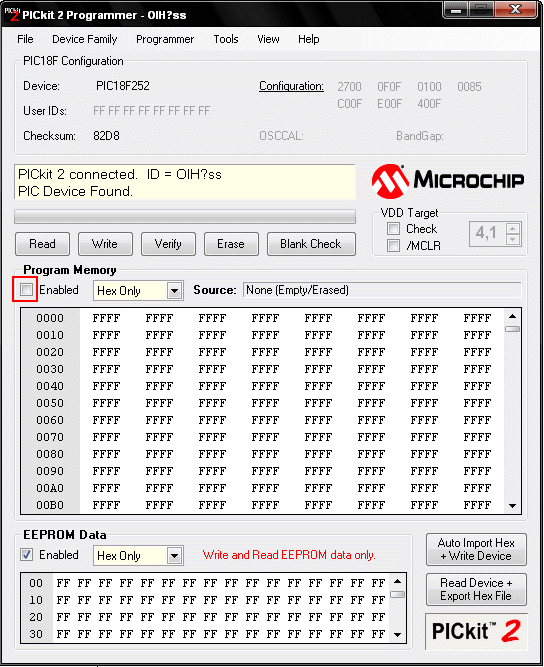Open the Device Family menu
This screenshot has height=667, width=544.
[85, 39]
